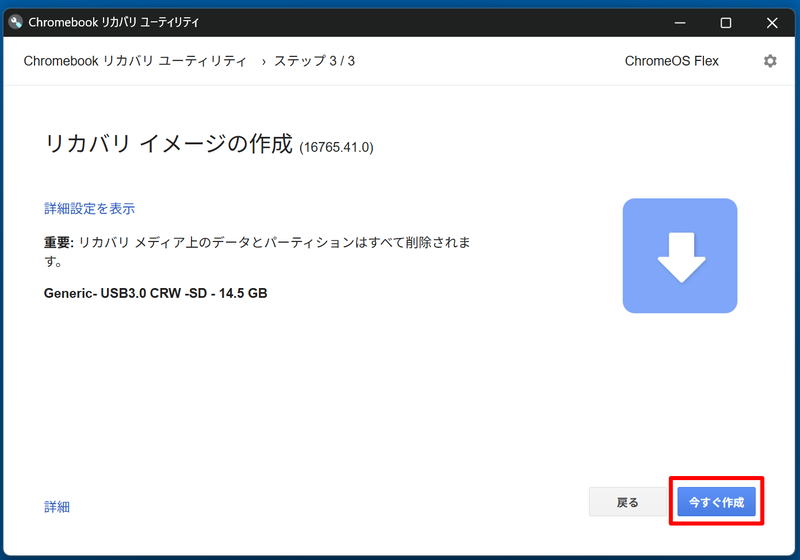Image resolution: width=800 pixels, height=560 pixels.
Task: Click the window title in the title bar
Action: tap(113, 22)
